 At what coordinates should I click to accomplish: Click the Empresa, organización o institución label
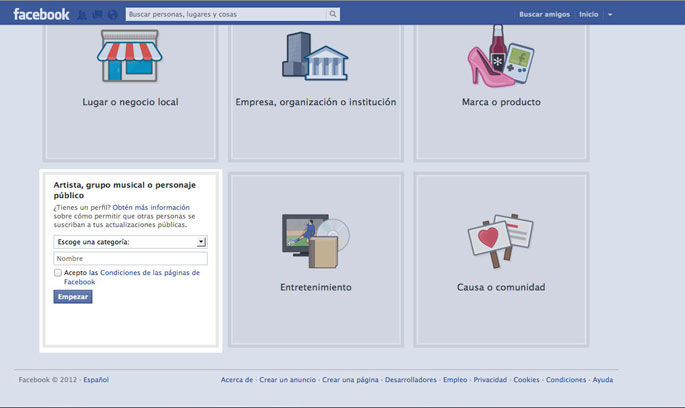tap(316, 102)
